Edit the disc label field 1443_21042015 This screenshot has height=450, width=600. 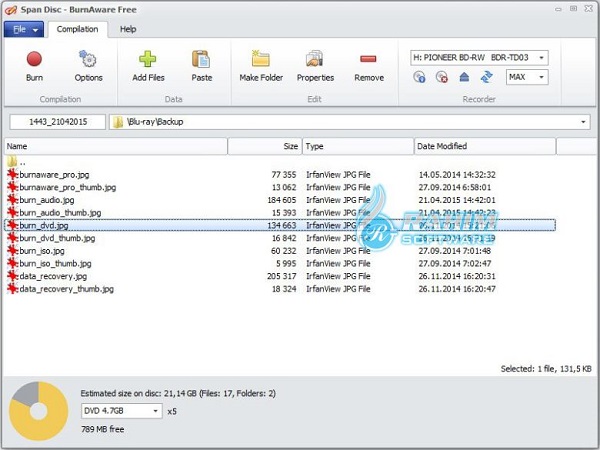click(x=58, y=122)
